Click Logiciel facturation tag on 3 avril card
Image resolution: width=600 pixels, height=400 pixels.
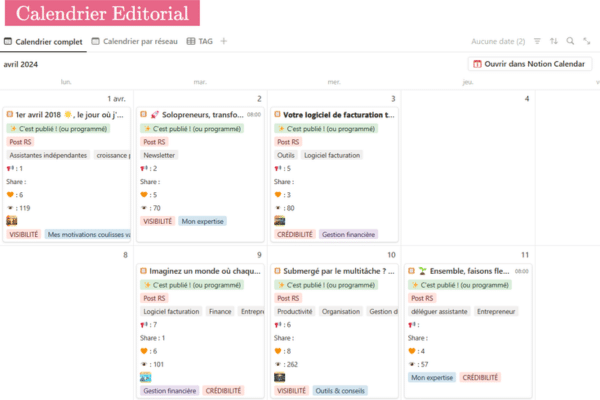pos(332,155)
